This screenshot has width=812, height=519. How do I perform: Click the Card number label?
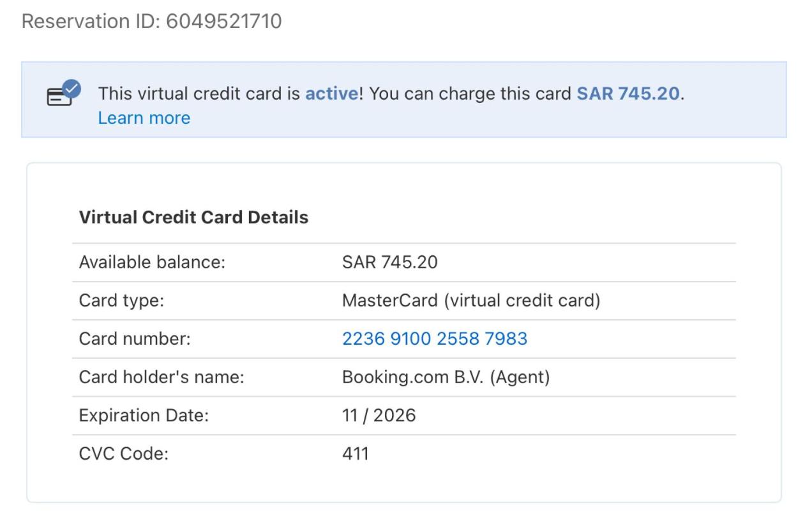click(x=135, y=338)
